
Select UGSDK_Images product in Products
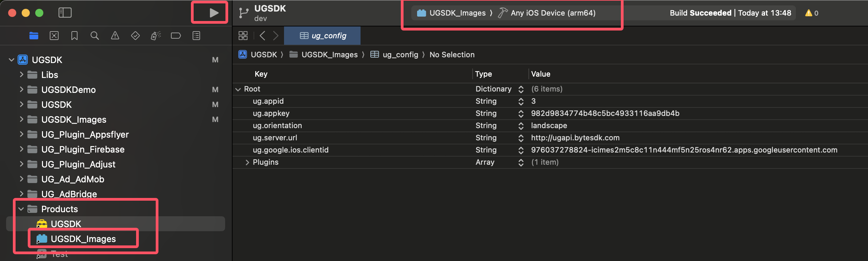pyautogui.click(x=83, y=239)
